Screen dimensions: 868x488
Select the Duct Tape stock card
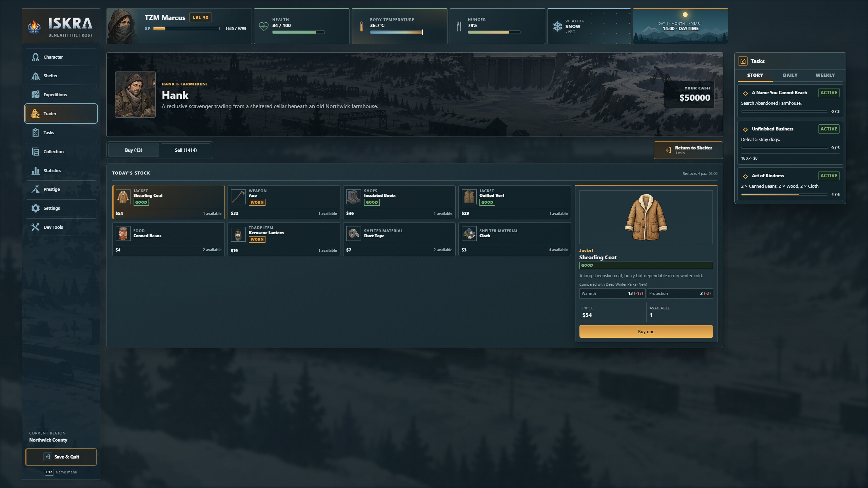pos(399,239)
